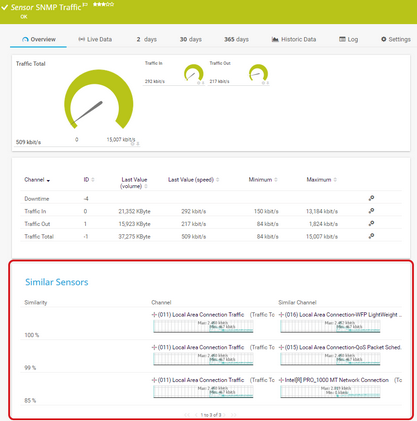417x421 pixels.
Task: Open the Historic Data tab
Action: click(294, 39)
